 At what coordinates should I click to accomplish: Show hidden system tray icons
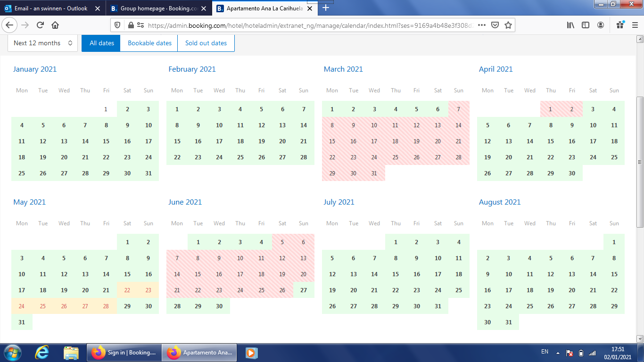558,353
